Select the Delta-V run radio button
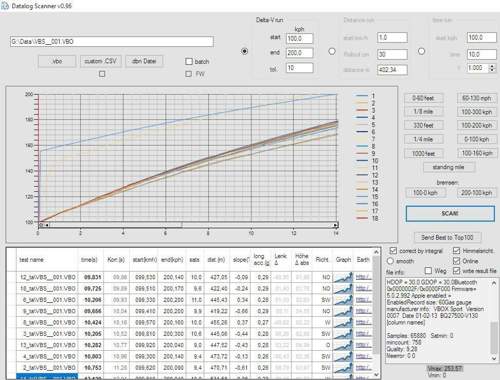The height and width of the screenshot is (380, 500). [244, 51]
